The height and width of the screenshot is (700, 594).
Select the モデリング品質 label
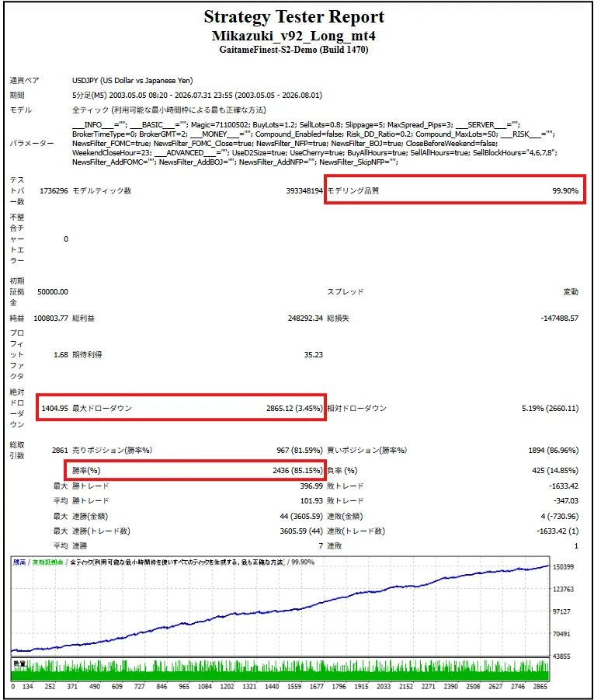[x=353, y=190]
